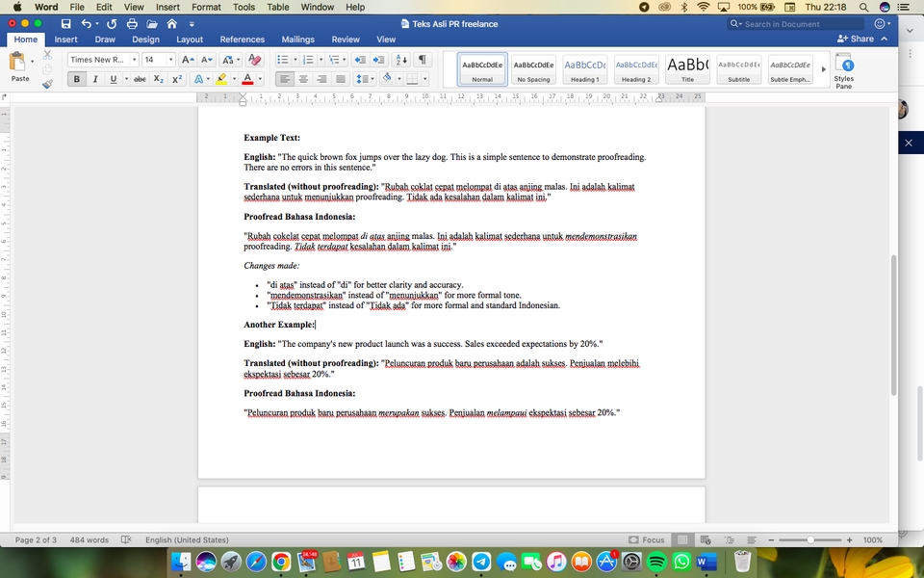The image size is (924, 578).
Task: Toggle bold formatting
Action: (x=76, y=79)
